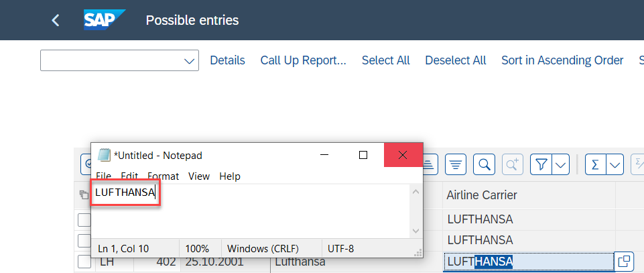Open the View menu in Notepad
The image size is (644, 273).
(x=199, y=176)
